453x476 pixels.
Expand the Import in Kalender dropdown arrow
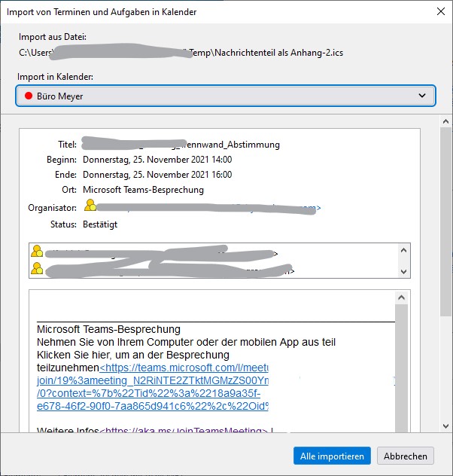coord(421,96)
